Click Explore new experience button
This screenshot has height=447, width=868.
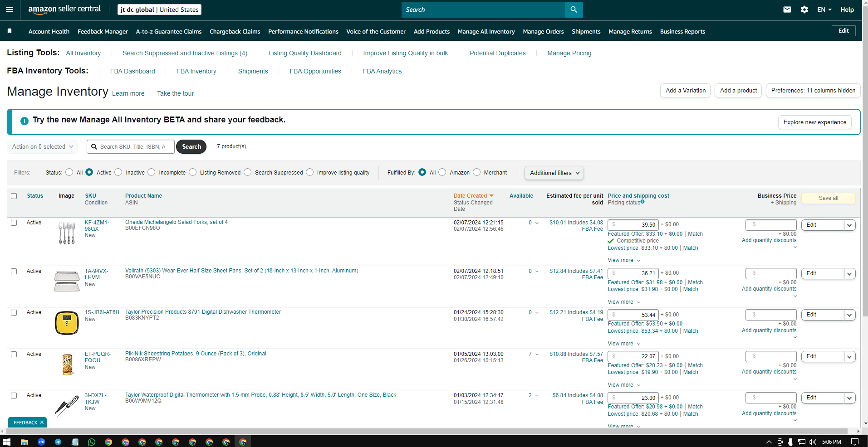click(815, 122)
